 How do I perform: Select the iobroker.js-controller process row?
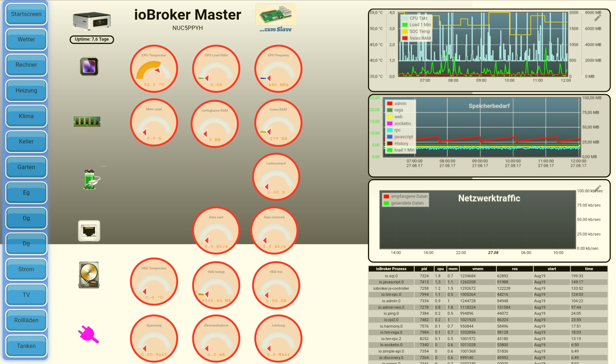click(488, 288)
